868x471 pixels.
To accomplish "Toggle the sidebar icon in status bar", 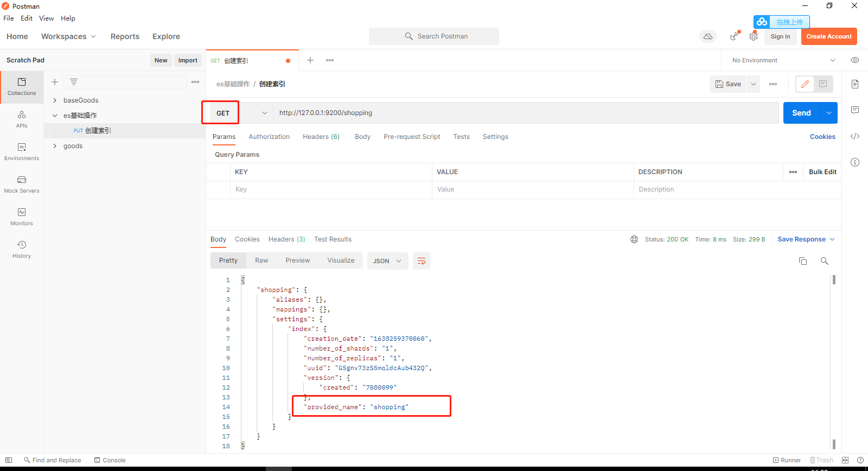I will coord(9,460).
